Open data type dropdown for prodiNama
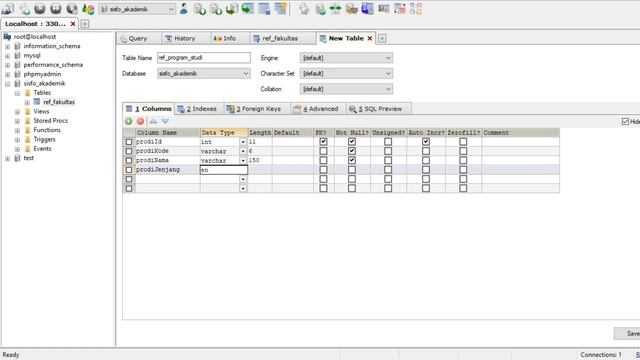 tap(243, 161)
